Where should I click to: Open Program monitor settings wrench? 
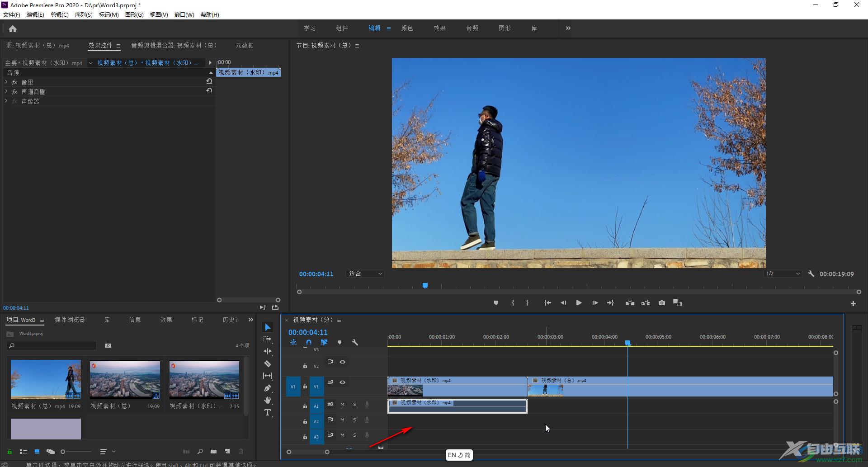pos(811,274)
